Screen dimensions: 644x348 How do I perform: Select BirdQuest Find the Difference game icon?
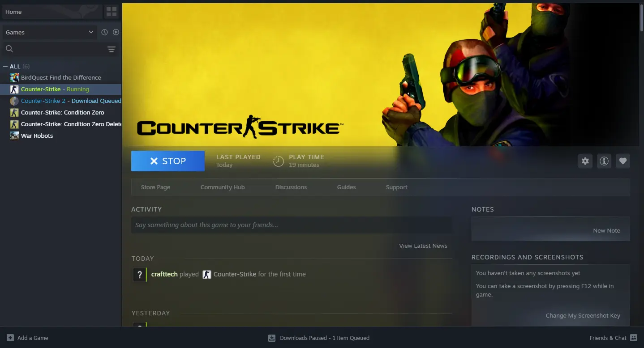pos(14,77)
